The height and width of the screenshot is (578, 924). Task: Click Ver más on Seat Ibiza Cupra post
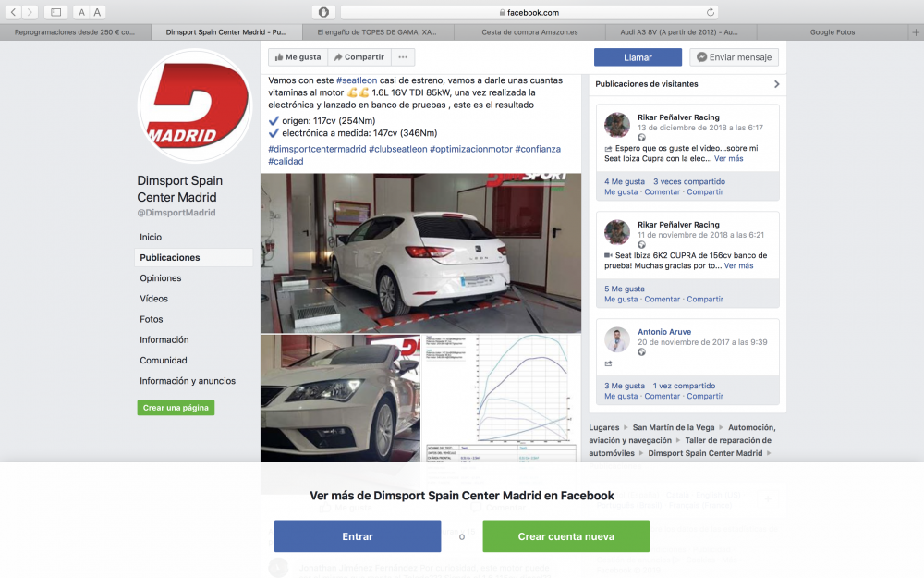tap(729, 159)
